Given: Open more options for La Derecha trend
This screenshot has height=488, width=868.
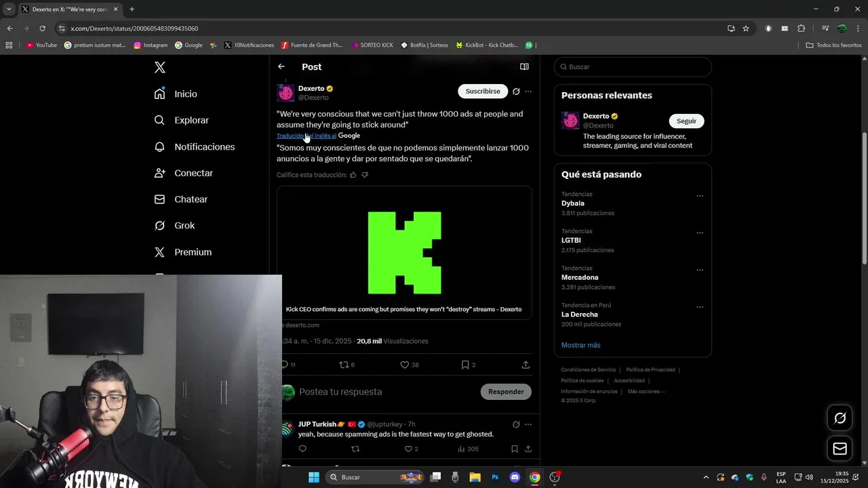Looking at the screenshot, I should pyautogui.click(x=700, y=307).
